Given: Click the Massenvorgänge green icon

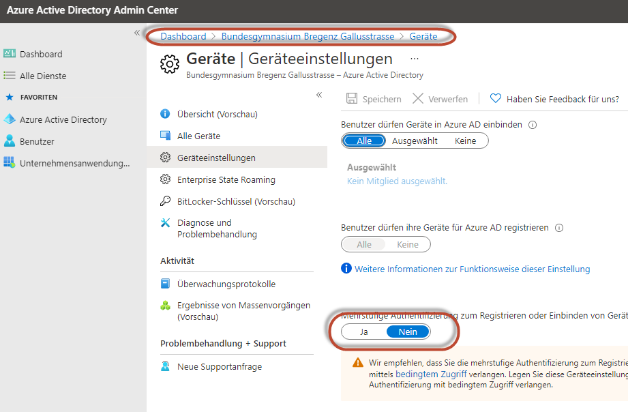Looking at the screenshot, I should (165, 305).
